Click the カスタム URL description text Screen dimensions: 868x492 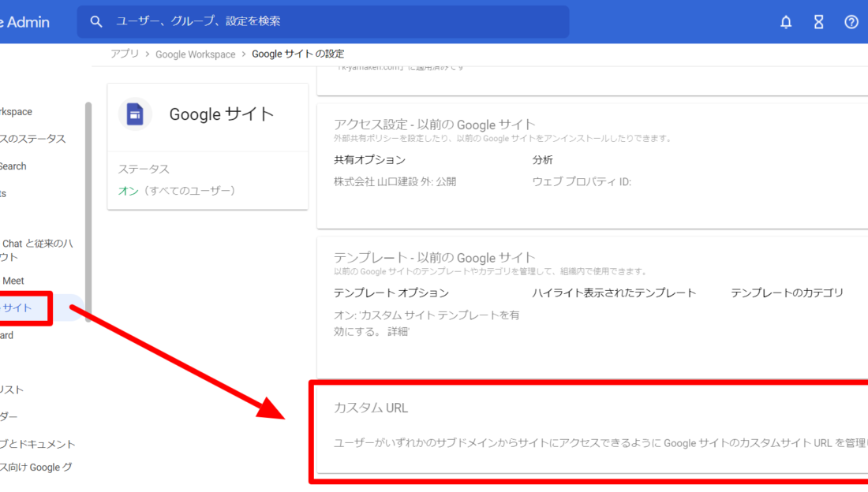[x=600, y=443]
